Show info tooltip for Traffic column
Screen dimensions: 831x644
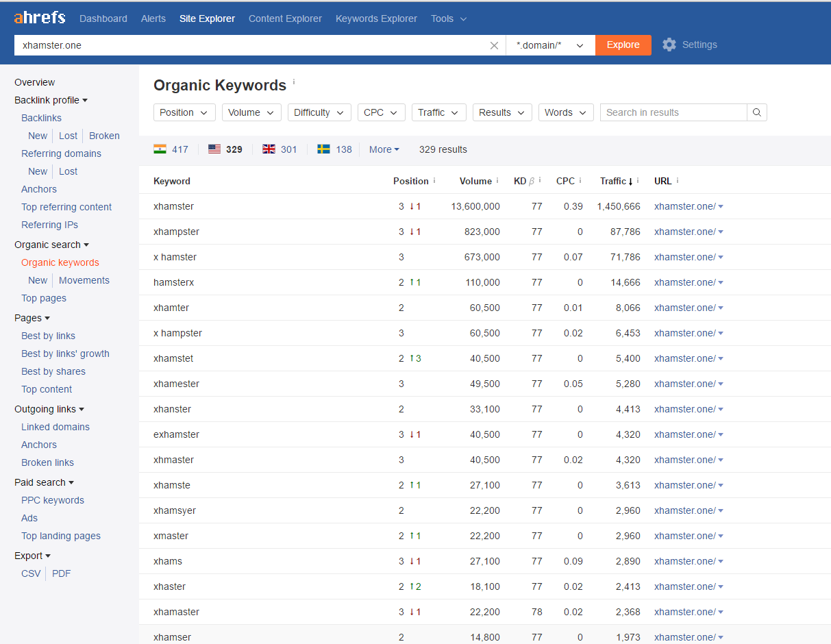(x=638, y=181)
